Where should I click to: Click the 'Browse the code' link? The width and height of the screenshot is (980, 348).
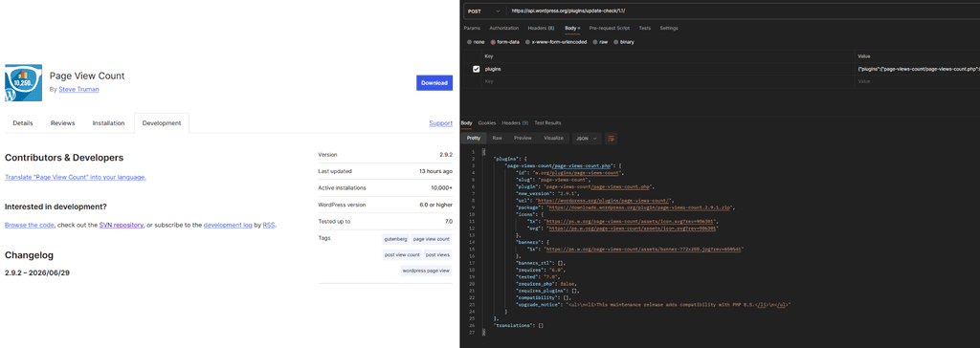click(x=30, y=225)
